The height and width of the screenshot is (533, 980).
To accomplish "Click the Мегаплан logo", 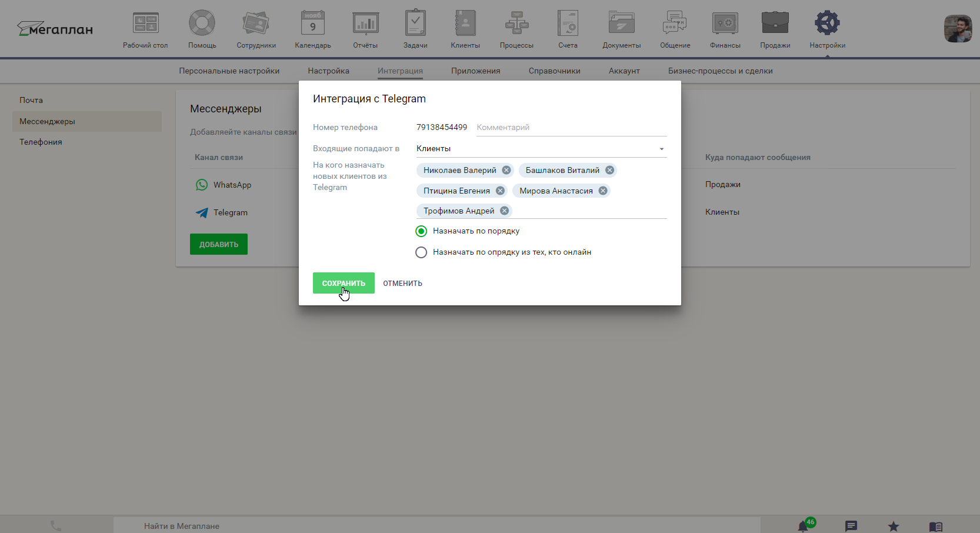I will click(55, 29).
